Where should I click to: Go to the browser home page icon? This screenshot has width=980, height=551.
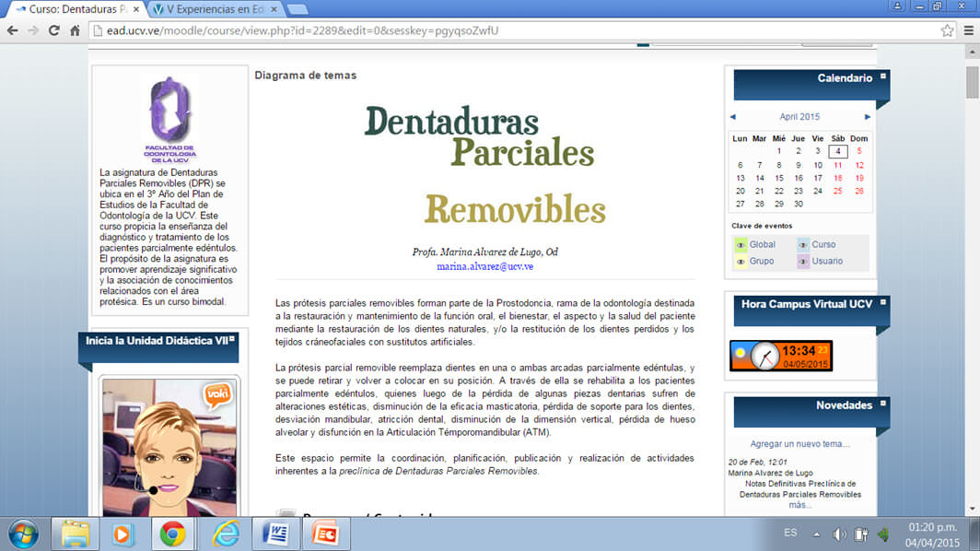[x=76, y=30]
